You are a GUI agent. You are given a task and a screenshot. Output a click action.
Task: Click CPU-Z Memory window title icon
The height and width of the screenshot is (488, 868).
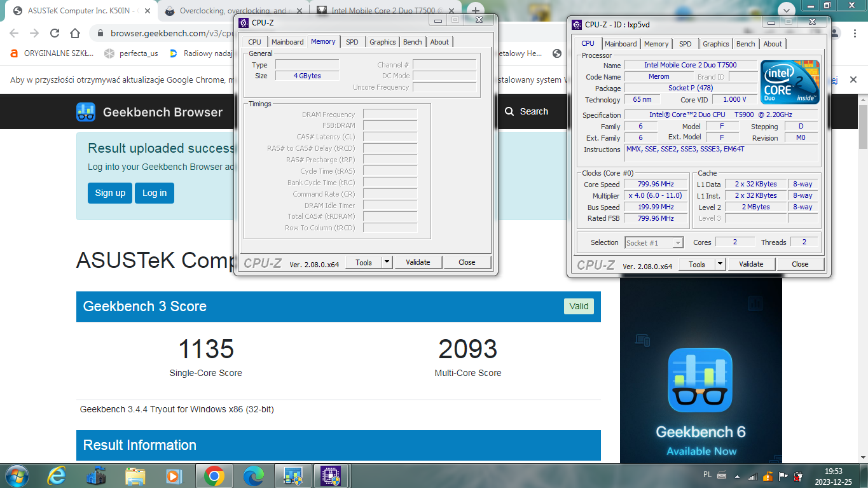(x=244, y=22)
